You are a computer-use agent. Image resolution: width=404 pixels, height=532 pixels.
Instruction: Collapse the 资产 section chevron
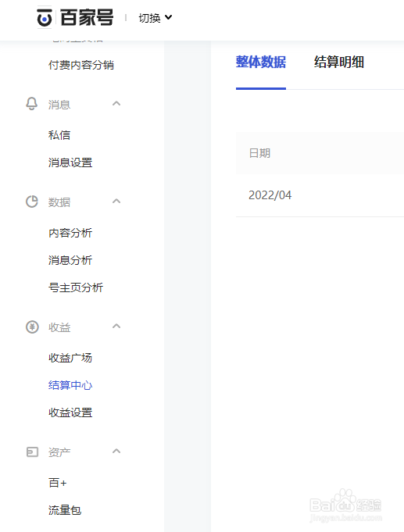[x=116, y=451]
